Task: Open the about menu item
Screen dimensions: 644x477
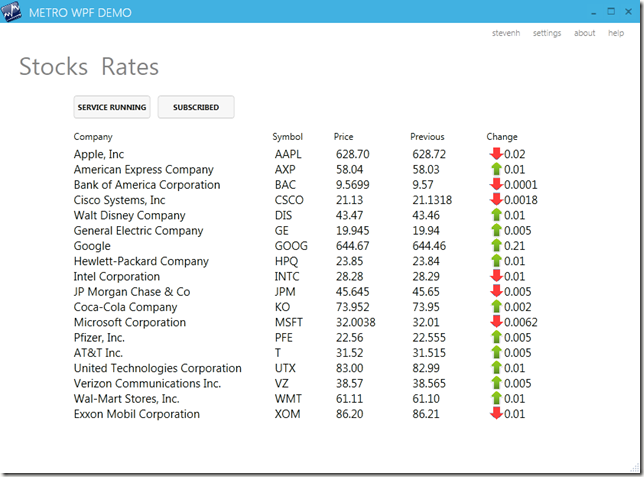Action: pyautogui.click(x=584, y=33)
